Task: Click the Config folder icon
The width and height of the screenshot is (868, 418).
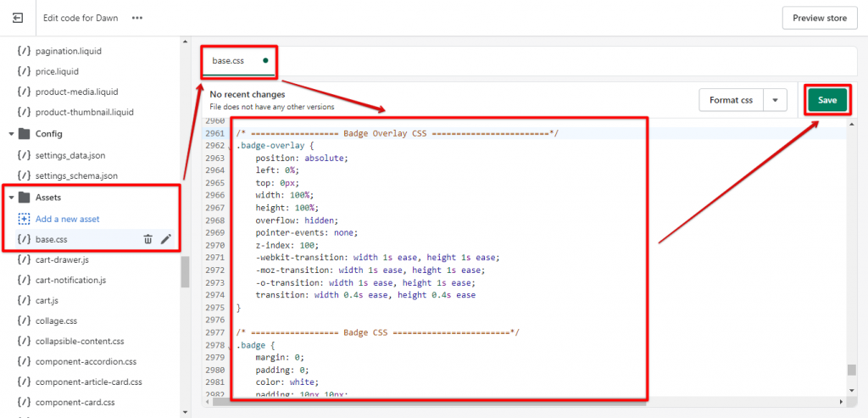Action: click(24, 134)
